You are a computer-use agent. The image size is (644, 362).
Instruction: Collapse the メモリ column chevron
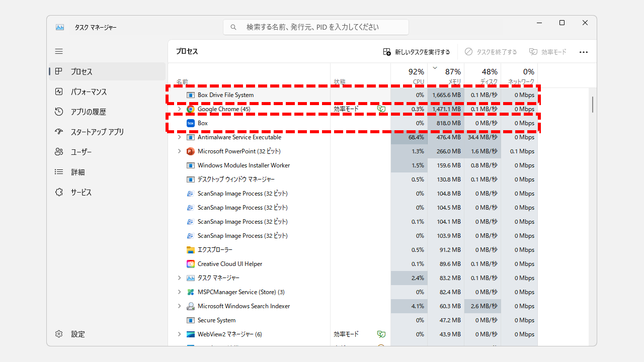coord(435,66)
